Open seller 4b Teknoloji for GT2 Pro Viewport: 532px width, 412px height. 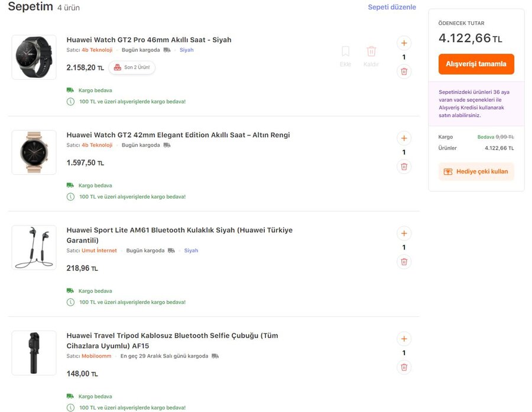(97, 50)
